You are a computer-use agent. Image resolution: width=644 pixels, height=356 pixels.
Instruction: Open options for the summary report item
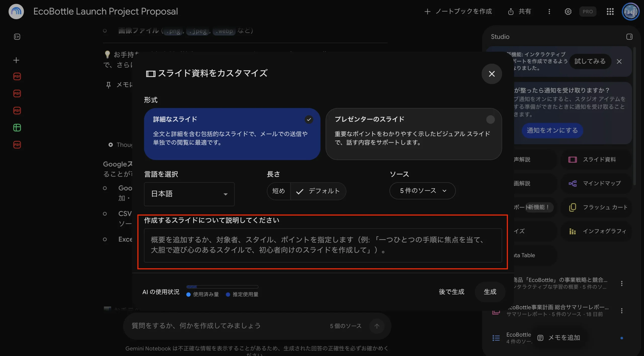(621, 311)
